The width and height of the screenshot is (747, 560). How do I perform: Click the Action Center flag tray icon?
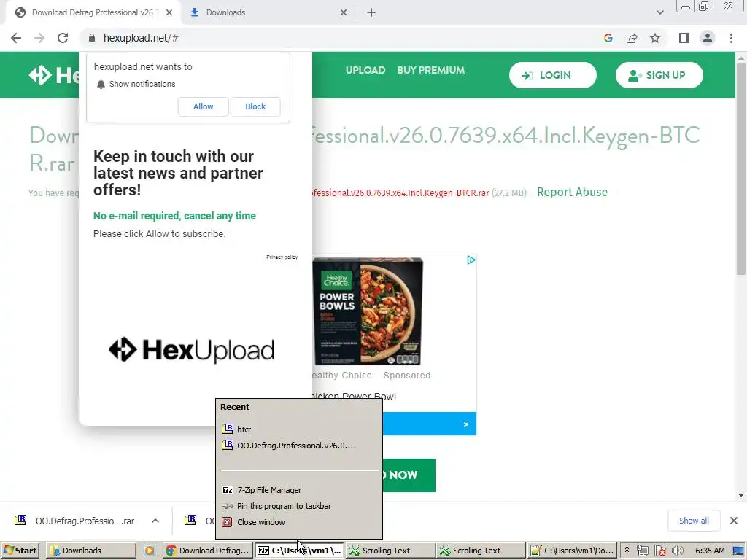[x=659, y=551]
